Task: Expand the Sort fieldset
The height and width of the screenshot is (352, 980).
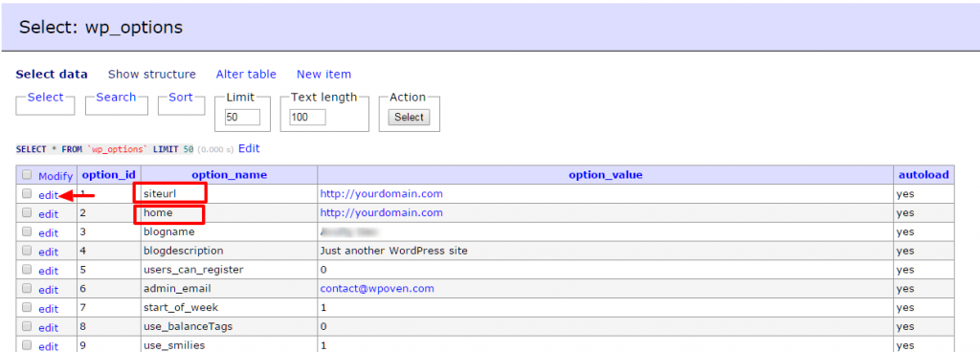Action: click(x=181, y=98)
